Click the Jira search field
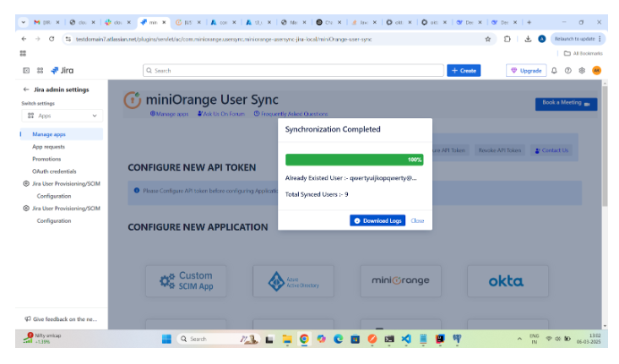Image resolution: width=619 pixels, height=364 pixels. 291,70
